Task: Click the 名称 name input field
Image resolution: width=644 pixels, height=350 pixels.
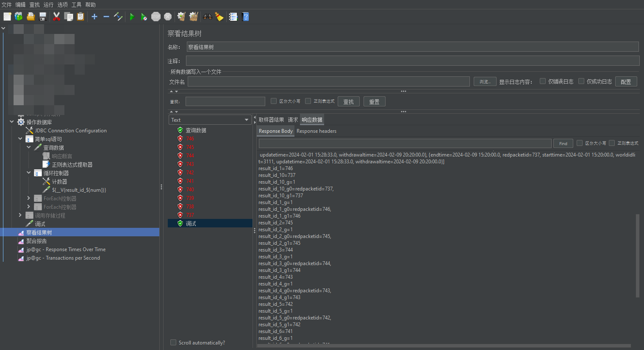Action: tap(412, 47)
